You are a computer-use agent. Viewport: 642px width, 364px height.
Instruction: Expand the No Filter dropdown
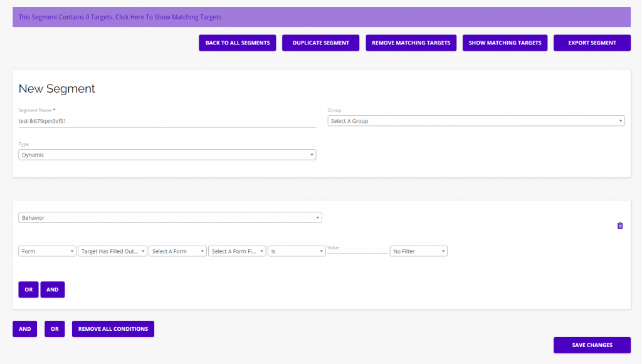point(418,251)
